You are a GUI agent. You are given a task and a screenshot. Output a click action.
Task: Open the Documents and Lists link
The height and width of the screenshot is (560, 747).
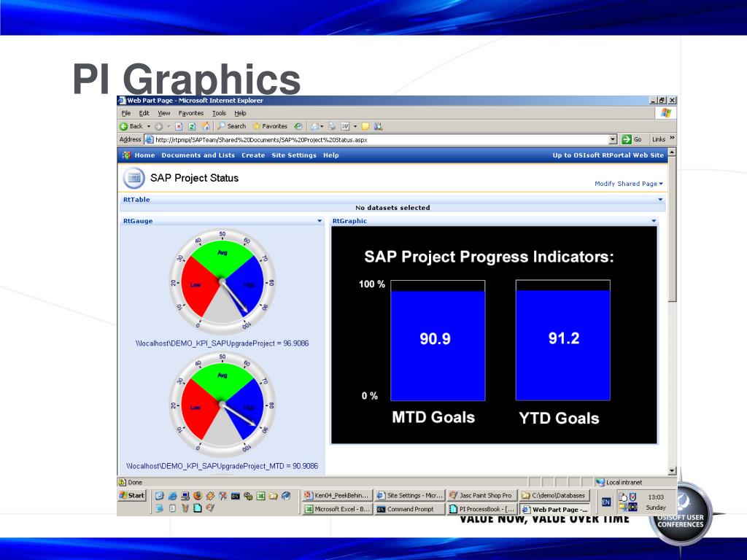(198, 155)
